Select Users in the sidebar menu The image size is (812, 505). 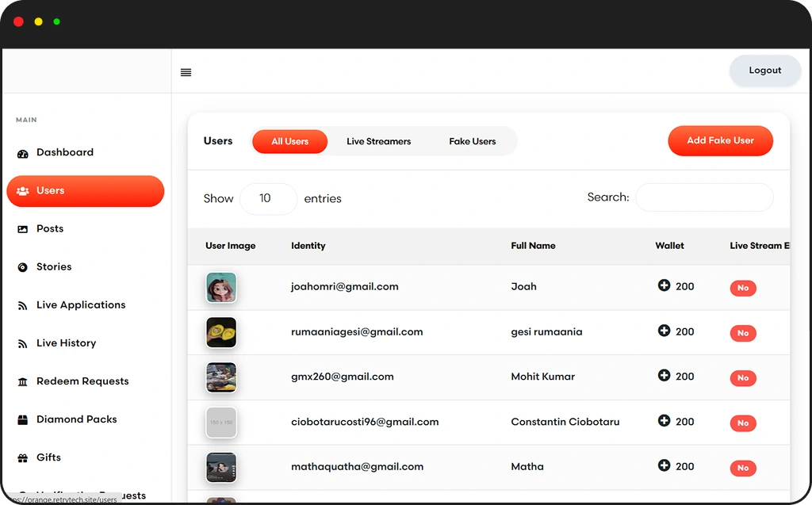point(86,191)
